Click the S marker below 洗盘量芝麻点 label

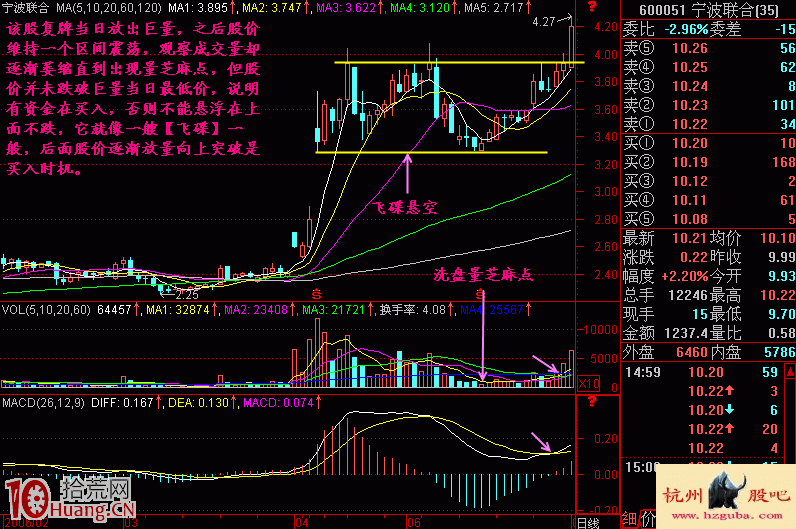coord(480,294)
